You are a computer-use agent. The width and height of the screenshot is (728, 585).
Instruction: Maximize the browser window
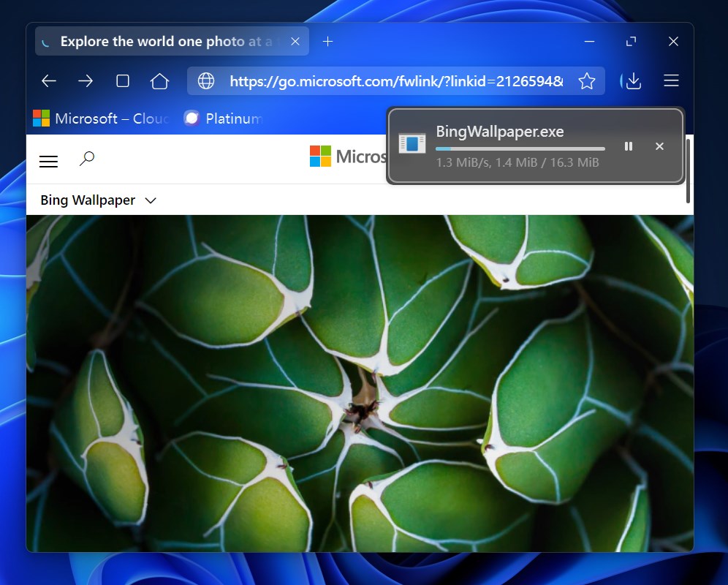(x=631, y=42)
